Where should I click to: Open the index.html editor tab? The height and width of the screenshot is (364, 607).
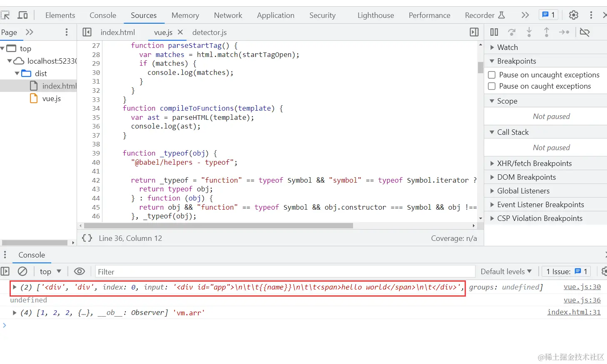pyautogui.click(x=118, y=32)
